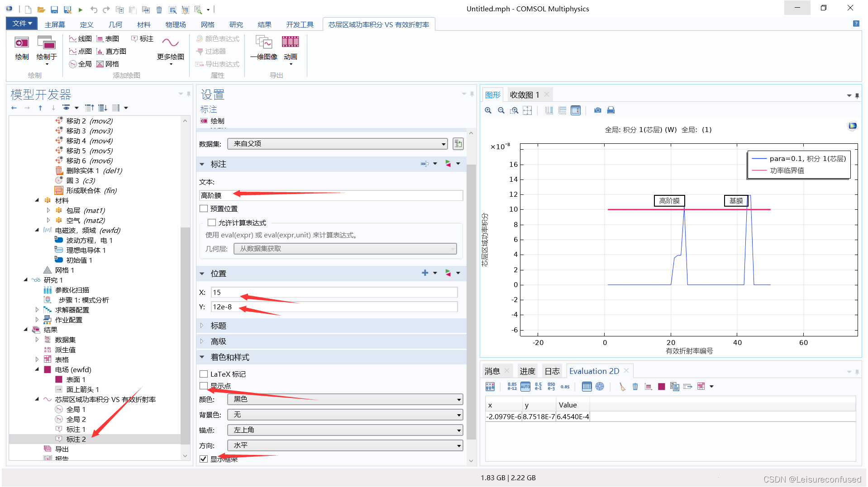Expand the 高级 section
Viewport: 868px width, 487px height.
pyautogui.click(x=202, y=341)
